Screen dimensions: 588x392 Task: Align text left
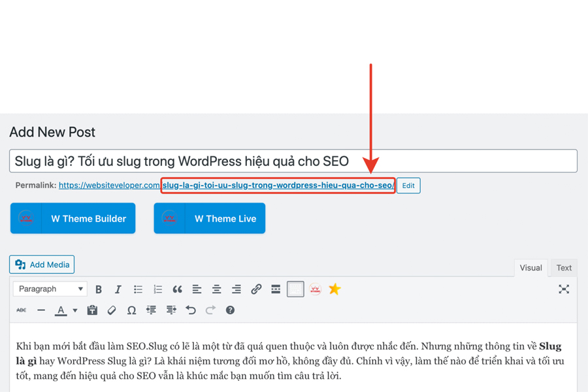click(x=197, y=289)
